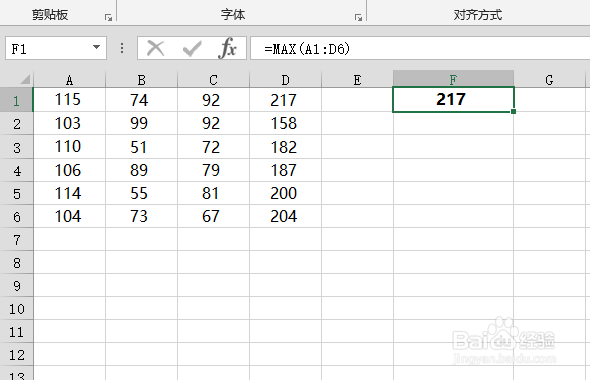Open the Name Box dropdown arrow

tap(96, 47)
